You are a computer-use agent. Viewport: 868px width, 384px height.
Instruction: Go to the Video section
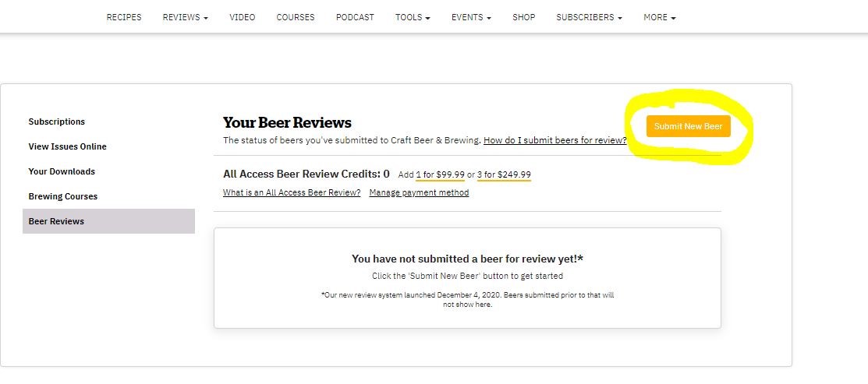click(243, 17)
